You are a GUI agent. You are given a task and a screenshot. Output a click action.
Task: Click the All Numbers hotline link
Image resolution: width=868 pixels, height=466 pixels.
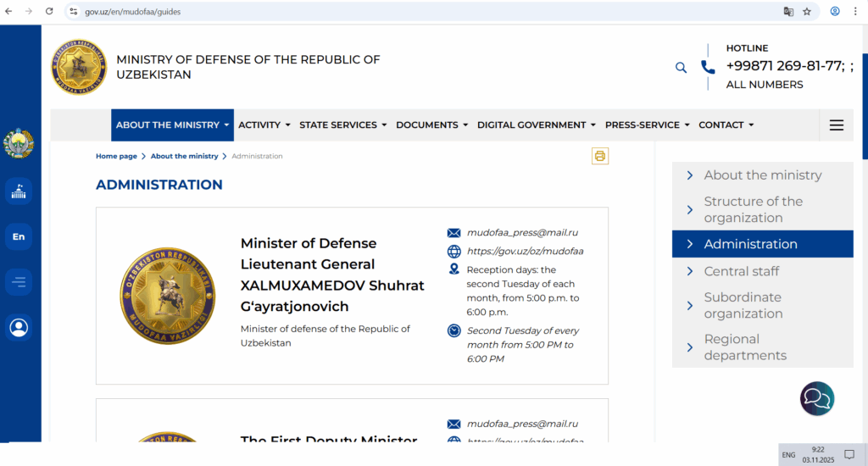click(x=764, y=85)
